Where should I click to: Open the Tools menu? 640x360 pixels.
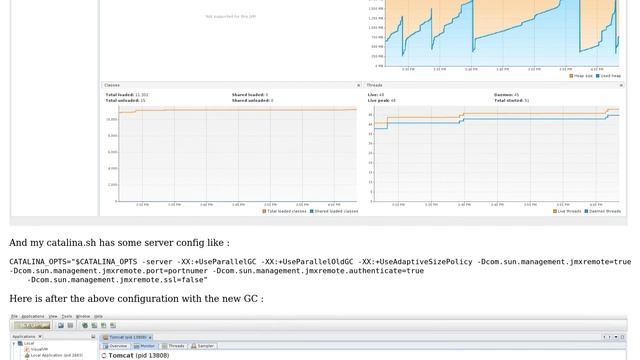[67, 316]
